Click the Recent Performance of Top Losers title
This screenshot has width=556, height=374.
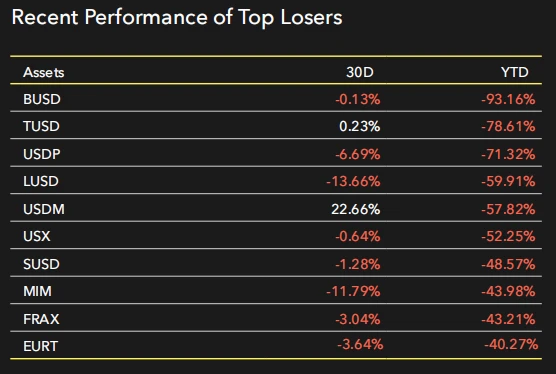pos(177,17)
